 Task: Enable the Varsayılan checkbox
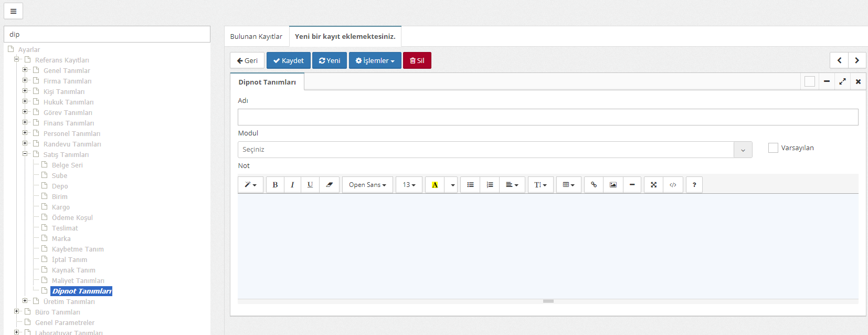click(x=773, y=148)
